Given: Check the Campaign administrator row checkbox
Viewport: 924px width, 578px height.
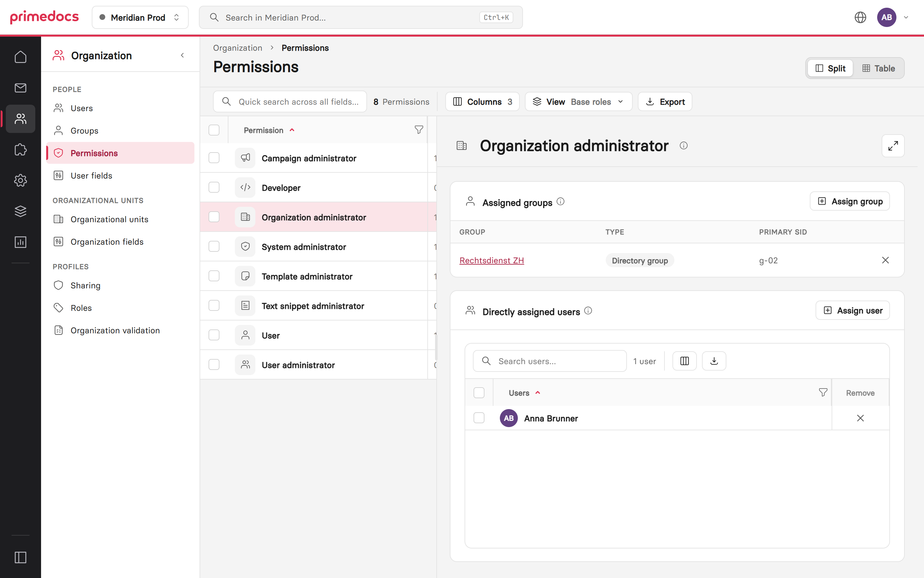Looking at the screenshot, I should 214,158.
